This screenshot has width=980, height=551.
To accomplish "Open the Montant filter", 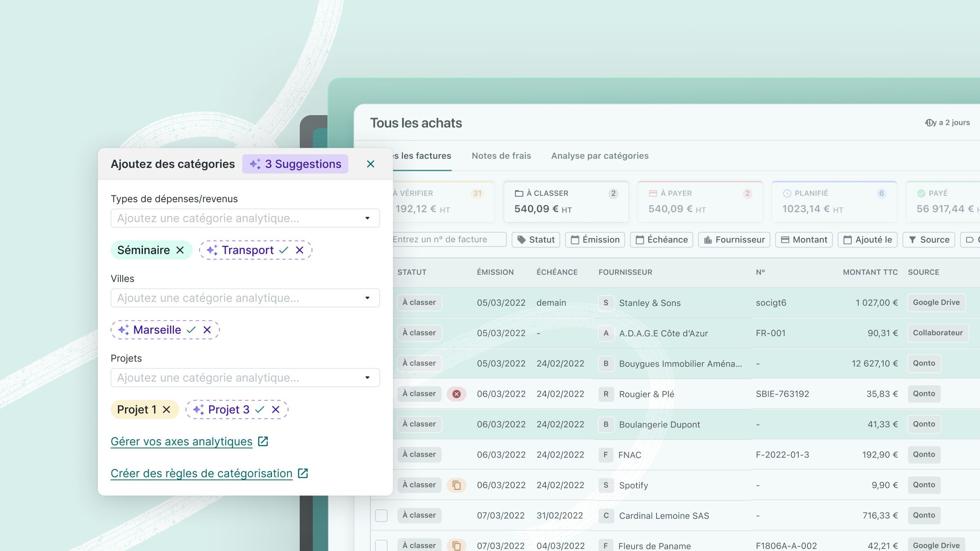I will click(804, 240).
